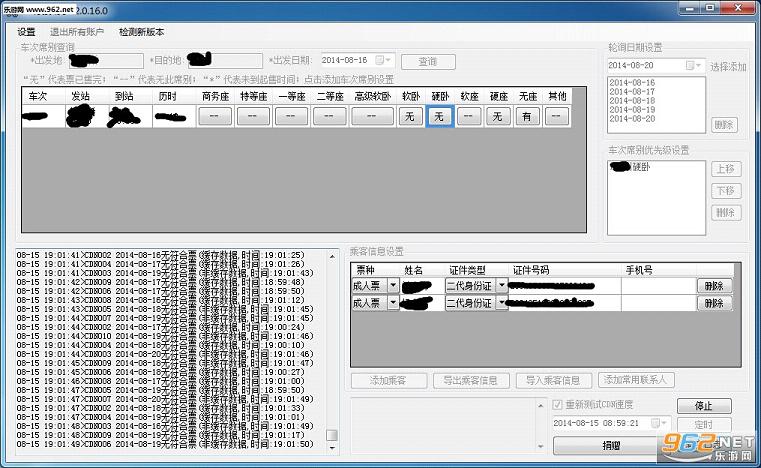
Task: Click message box scroll up arrow
Action: 541,405
